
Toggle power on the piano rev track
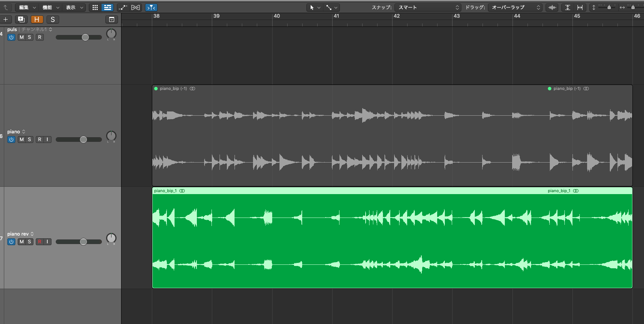11,242
